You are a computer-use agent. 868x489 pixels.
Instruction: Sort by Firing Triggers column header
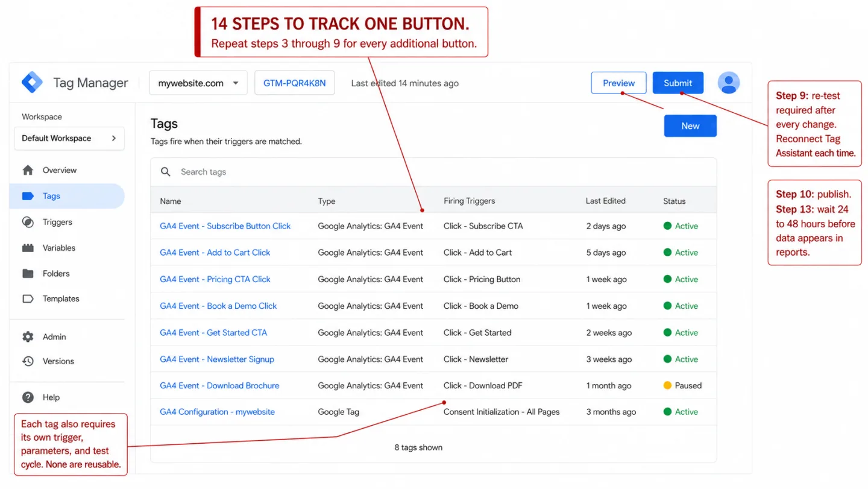[470, 201]
